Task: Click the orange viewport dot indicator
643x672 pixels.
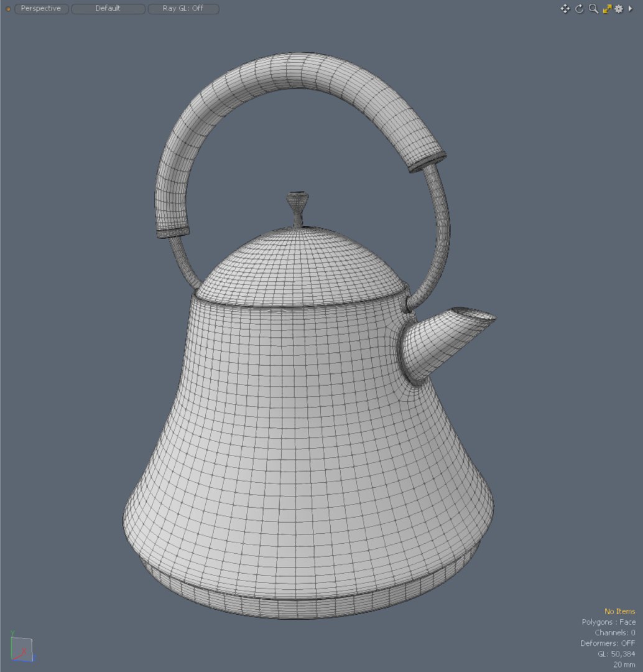Action: 7,9
